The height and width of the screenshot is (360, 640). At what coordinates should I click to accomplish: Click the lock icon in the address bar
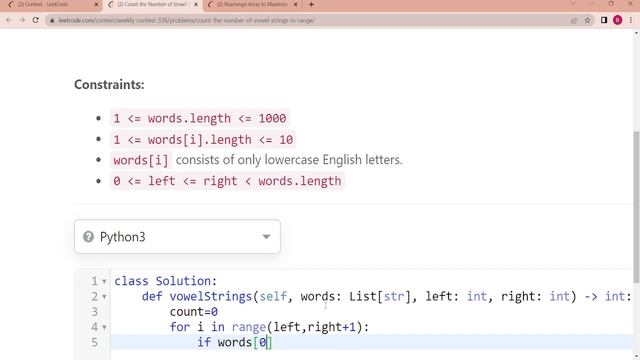pyautogui.click(x=52, y=20)
